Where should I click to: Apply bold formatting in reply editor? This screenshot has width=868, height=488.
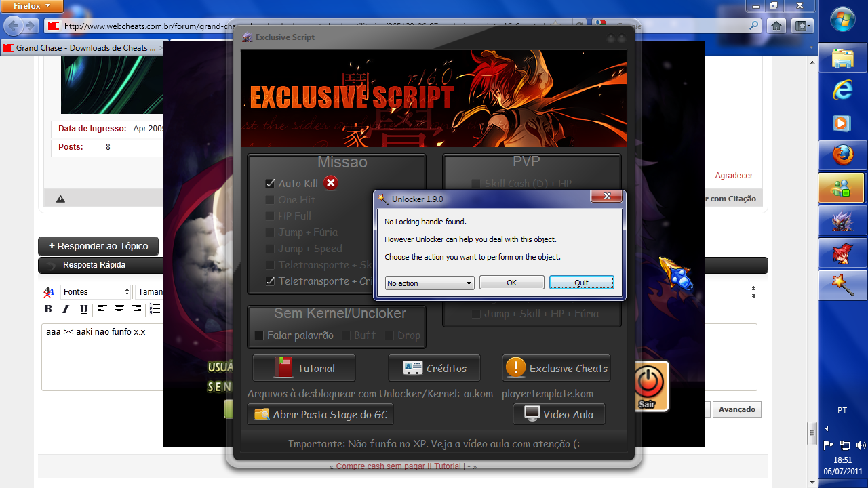[48, 309]
